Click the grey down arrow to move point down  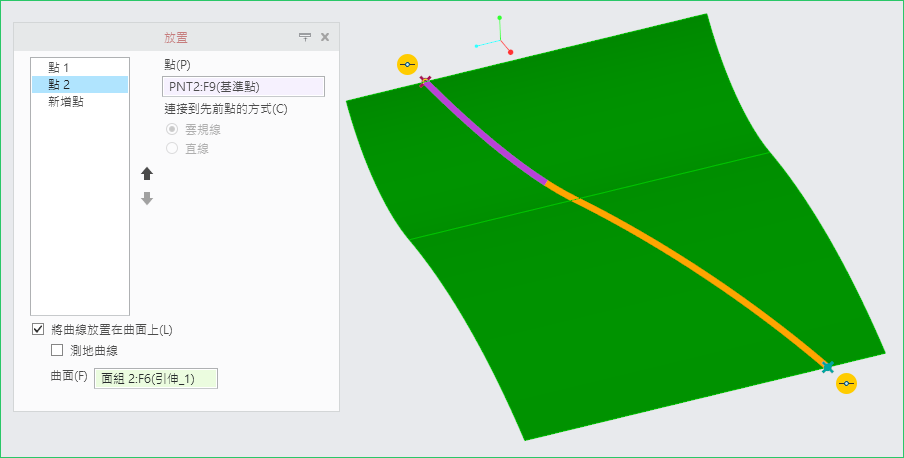[147, 198]
